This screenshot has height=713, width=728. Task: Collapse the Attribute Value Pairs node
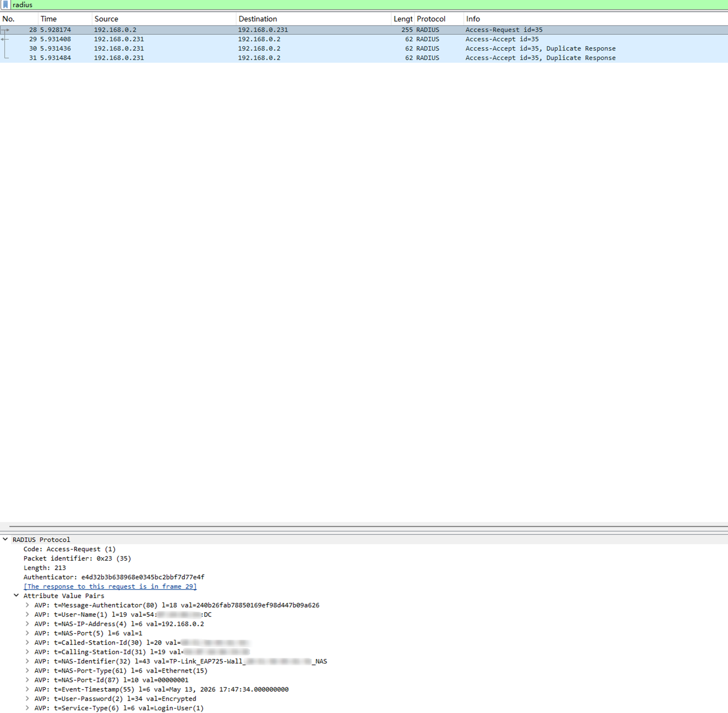tap(16, 595)
